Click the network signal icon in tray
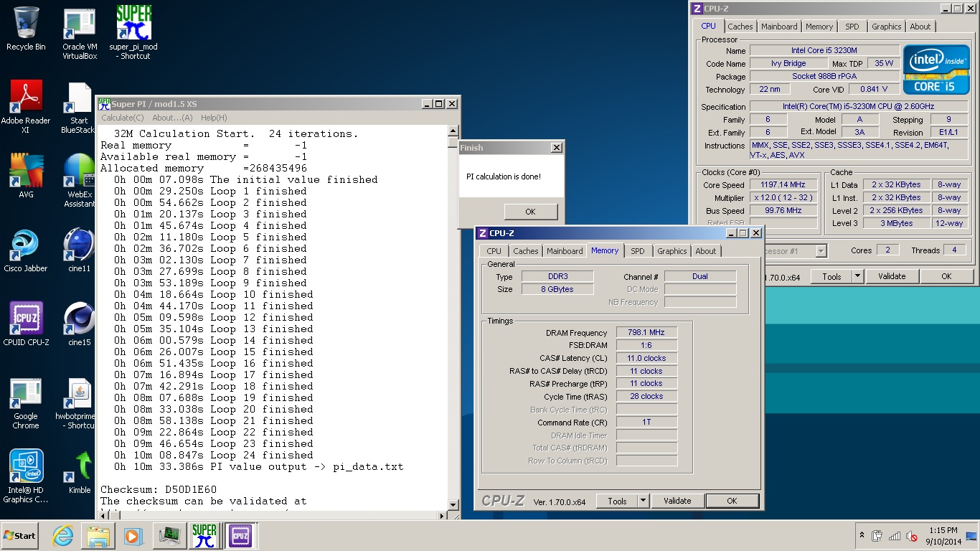 coord(895,536)
